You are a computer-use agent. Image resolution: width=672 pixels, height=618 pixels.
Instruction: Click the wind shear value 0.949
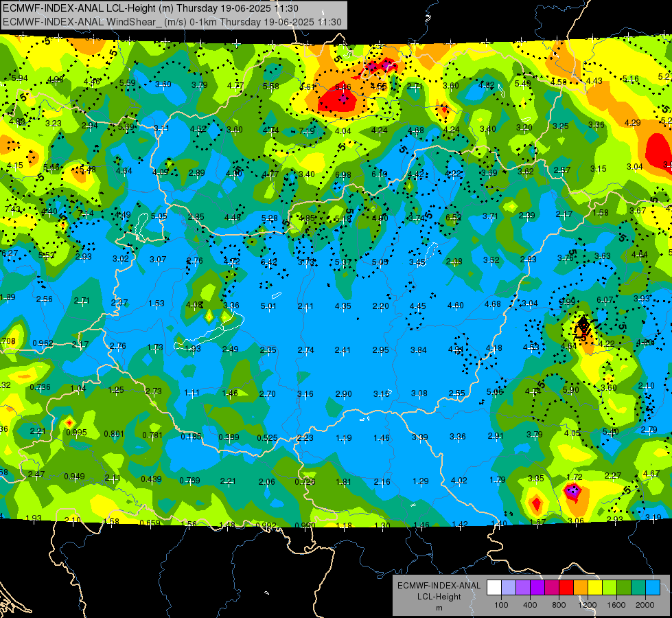(74, 476)
